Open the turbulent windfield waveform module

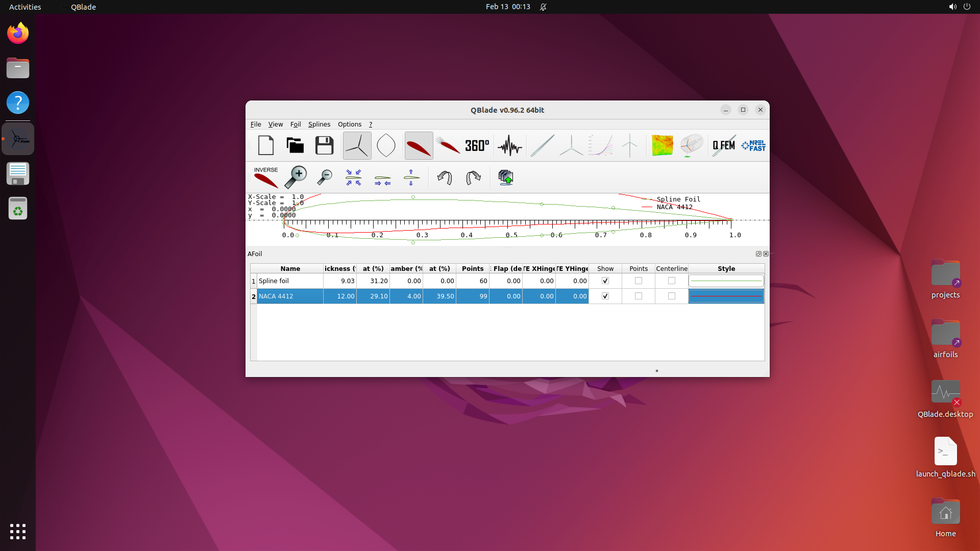pos(509,146)
